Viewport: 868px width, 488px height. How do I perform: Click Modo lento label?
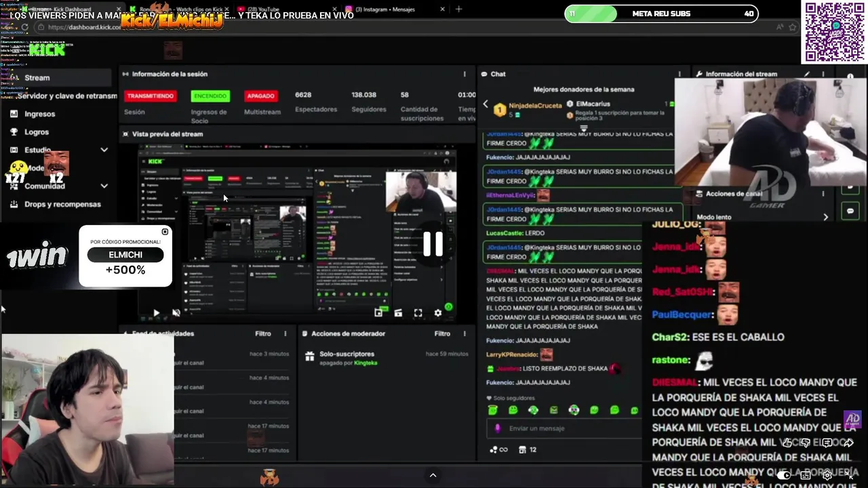coord(713,218)
